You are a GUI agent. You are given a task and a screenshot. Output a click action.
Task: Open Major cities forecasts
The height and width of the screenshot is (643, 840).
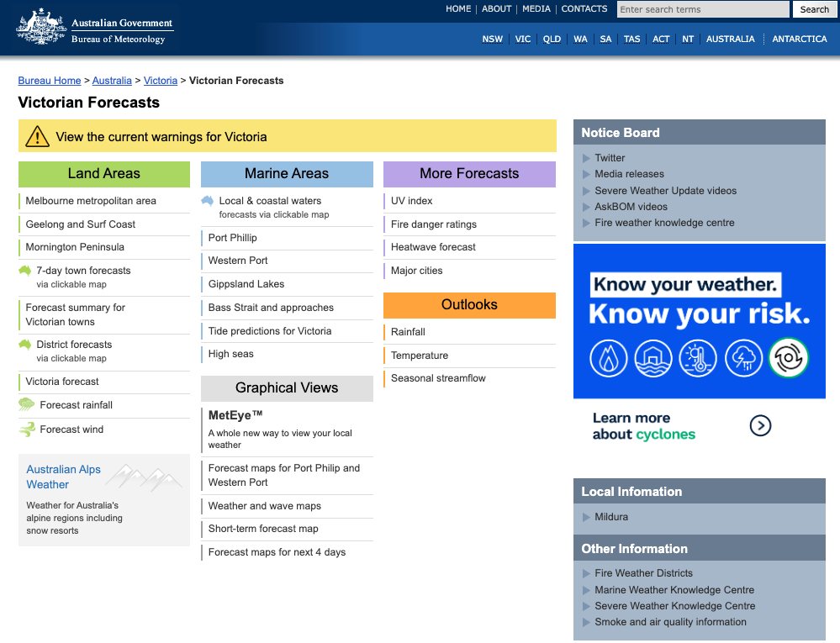pos(417,271)
